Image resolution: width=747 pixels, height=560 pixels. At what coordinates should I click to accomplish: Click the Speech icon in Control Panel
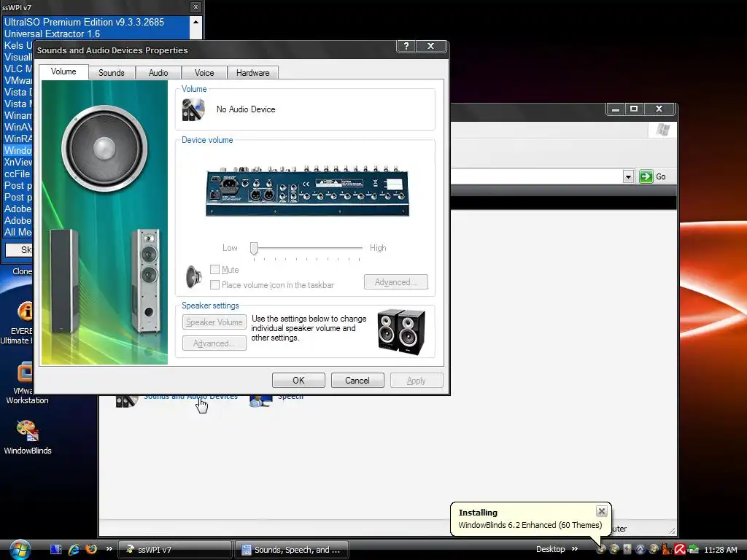260,401
